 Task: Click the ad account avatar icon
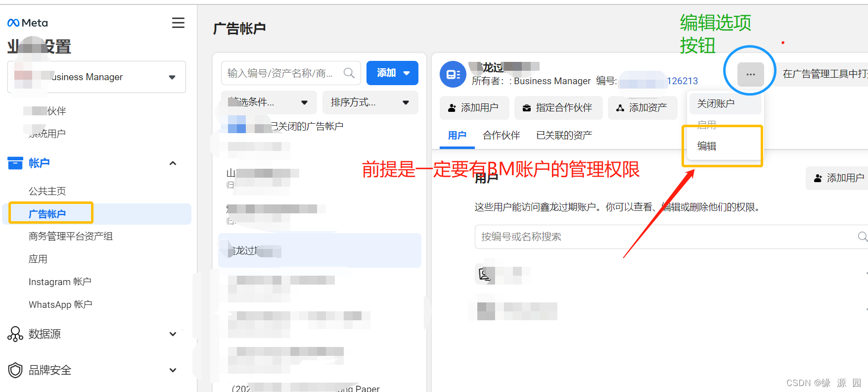(453, 74)
